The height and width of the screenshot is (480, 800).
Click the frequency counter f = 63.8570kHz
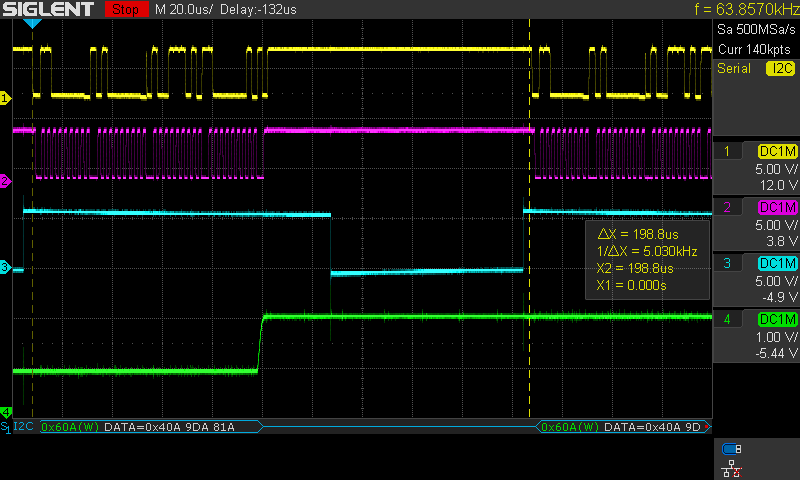pyautogui.click(x=746, y=9)
